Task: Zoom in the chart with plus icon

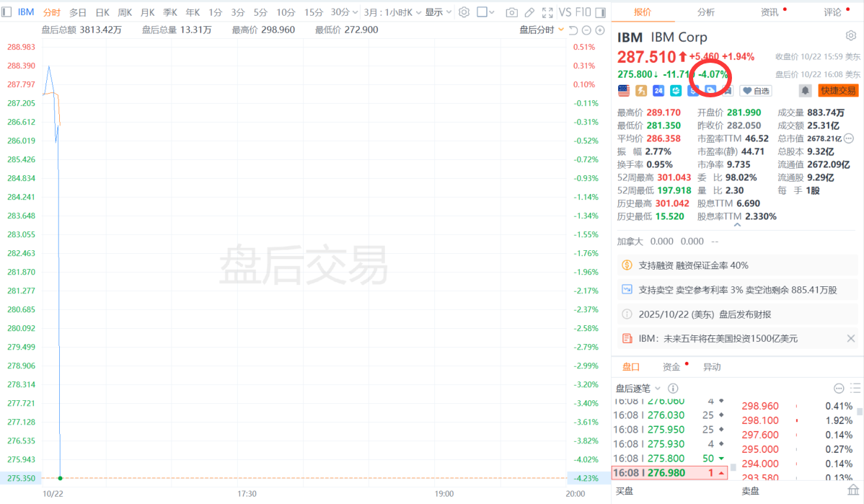Action: 600,30
